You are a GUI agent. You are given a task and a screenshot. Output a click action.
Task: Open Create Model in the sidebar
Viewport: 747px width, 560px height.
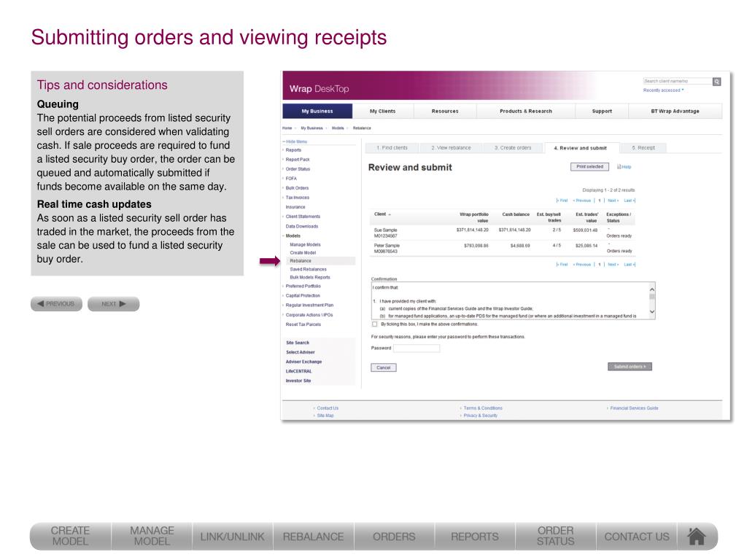(x=303, y=253)
